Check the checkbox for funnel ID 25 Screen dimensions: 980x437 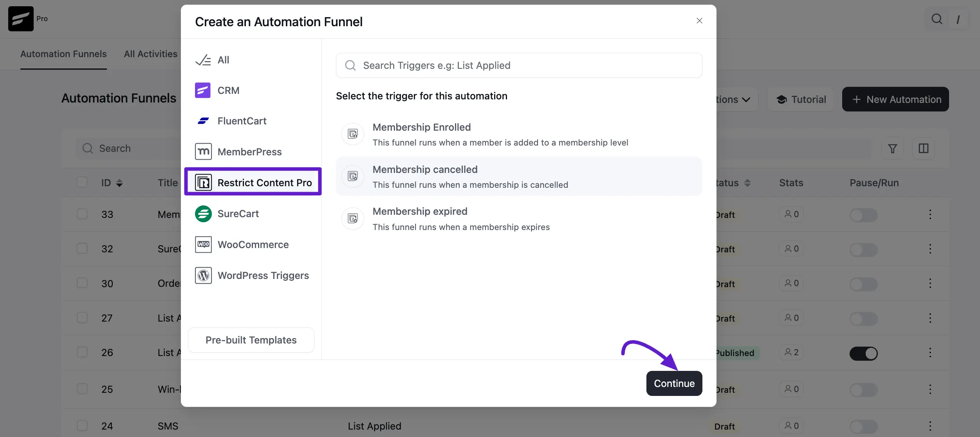pyautogui.click(x=82, y=388)
